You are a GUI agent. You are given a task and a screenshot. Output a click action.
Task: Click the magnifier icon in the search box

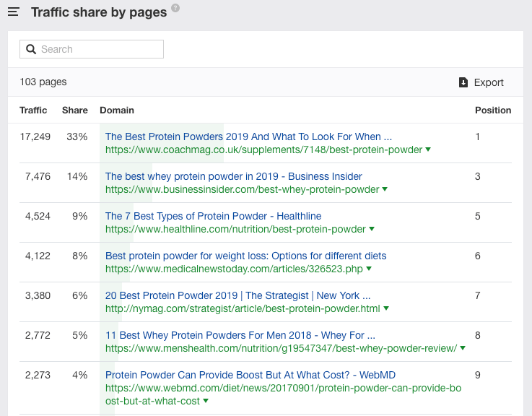31,49
